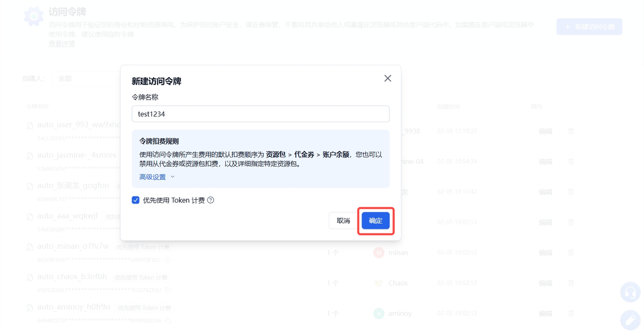
Task: Click file icon beside auto_aaa_wqkwjf token
Action: point(30,217)
